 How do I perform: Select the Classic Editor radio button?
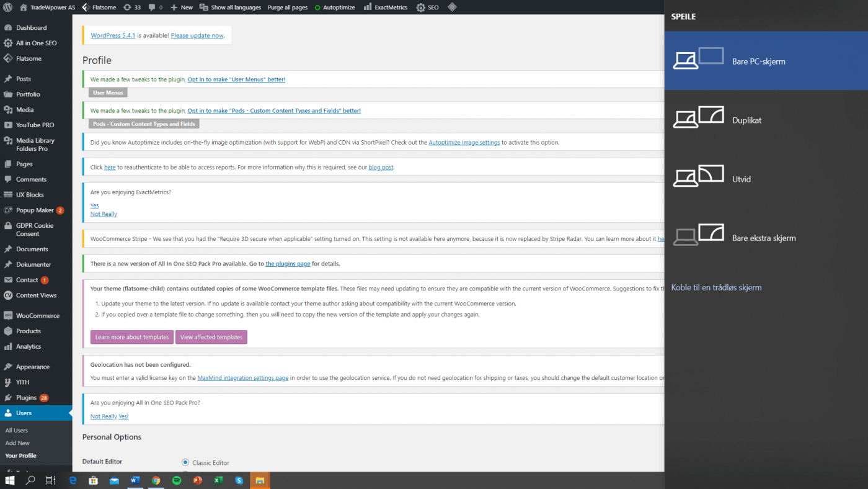click(x=185, y=462)
